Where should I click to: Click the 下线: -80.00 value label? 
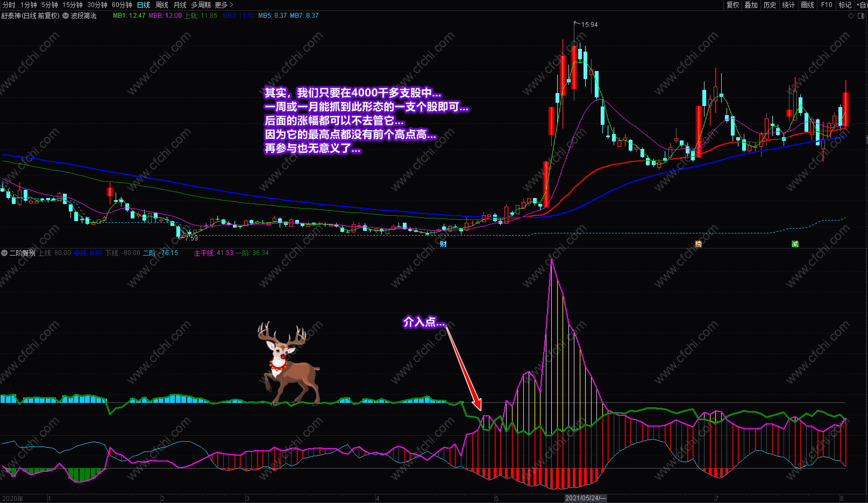pyautogui.click(x=123, y=253)
